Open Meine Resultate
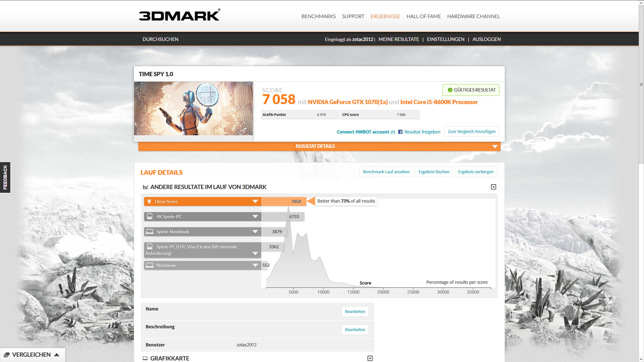The width and height of the screenshot is (644, 362). tap(399, 39)
